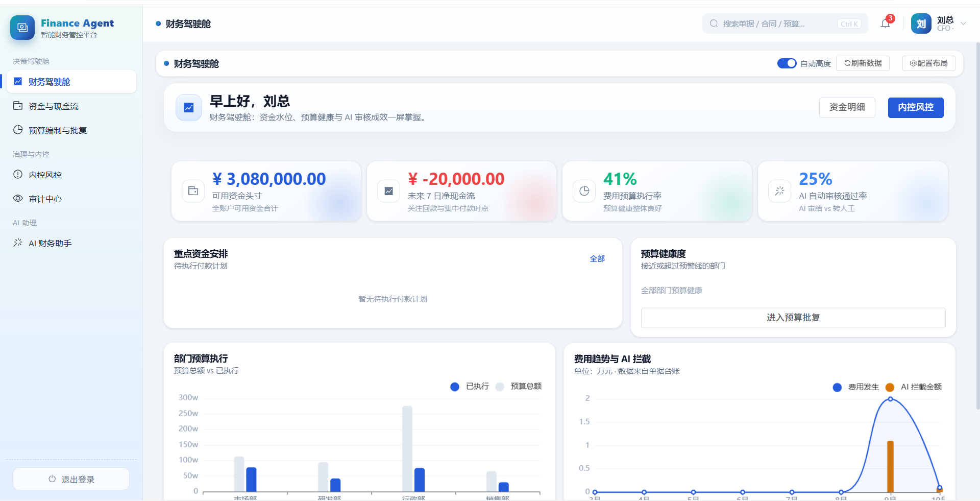The width and height of the screenshot is (980, 501).
Task: Click the blue 内控风控 button
Action: coord(916,108)
